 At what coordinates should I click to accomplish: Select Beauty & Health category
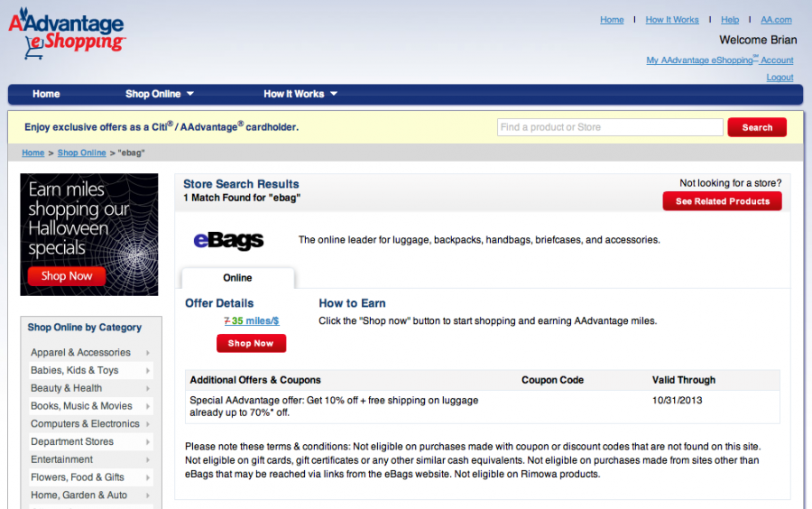(66, 388)
